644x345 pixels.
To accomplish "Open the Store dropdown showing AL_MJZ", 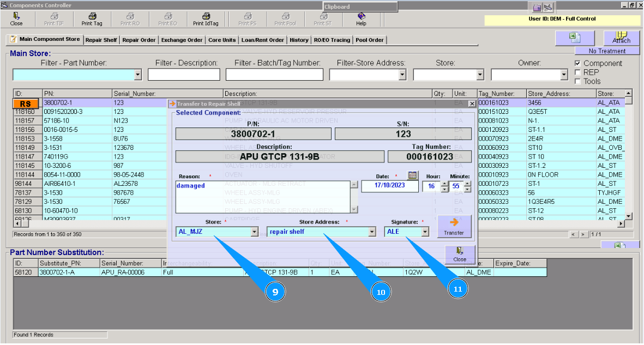I will (254, 231).
